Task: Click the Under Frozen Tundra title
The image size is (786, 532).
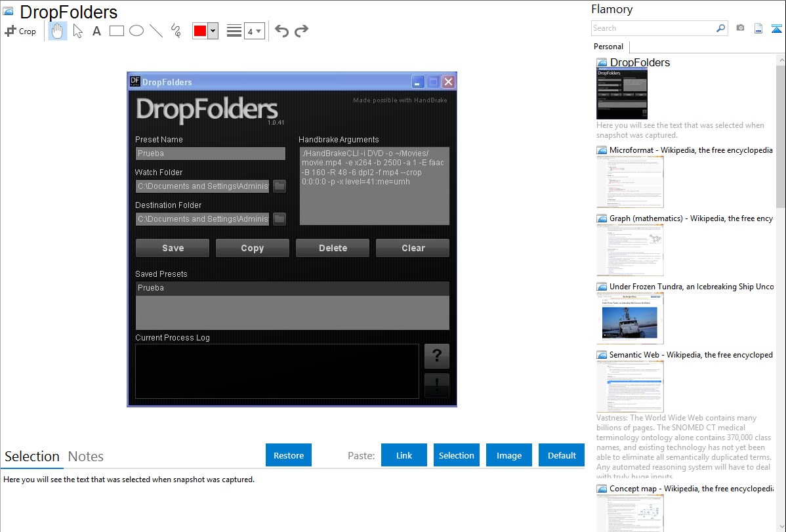Action: [x=692, y=287]
